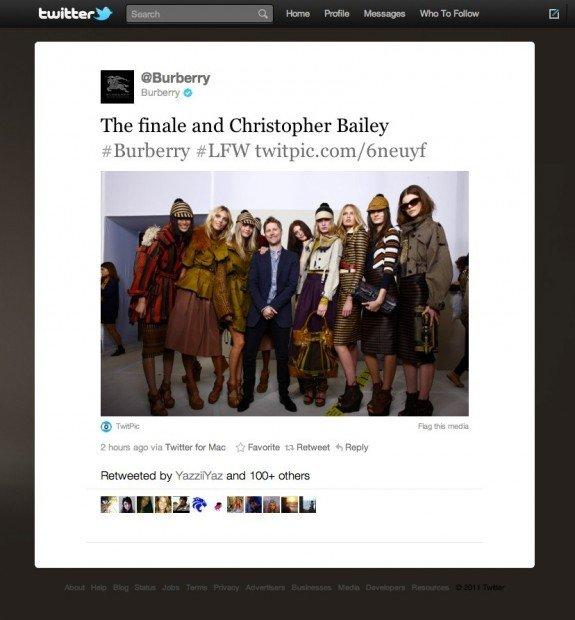
Task: Click the TwitPic logo icon
Action: tap(106, 426)
